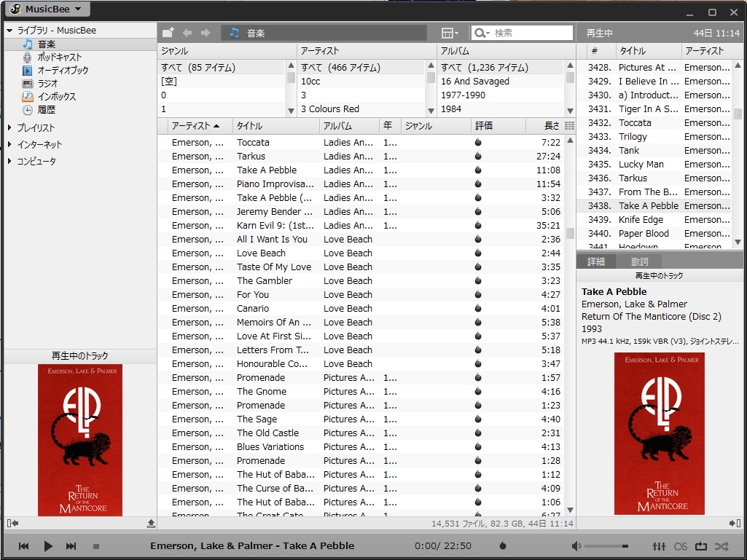
Task: Open インボックス in the sidebar
Action: coord(57,96)
